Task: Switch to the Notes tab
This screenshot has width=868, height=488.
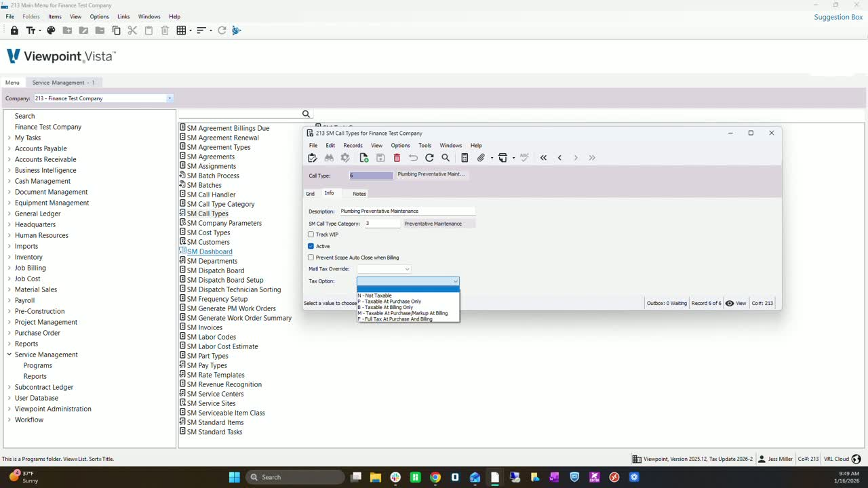Action: coord(359,194)
